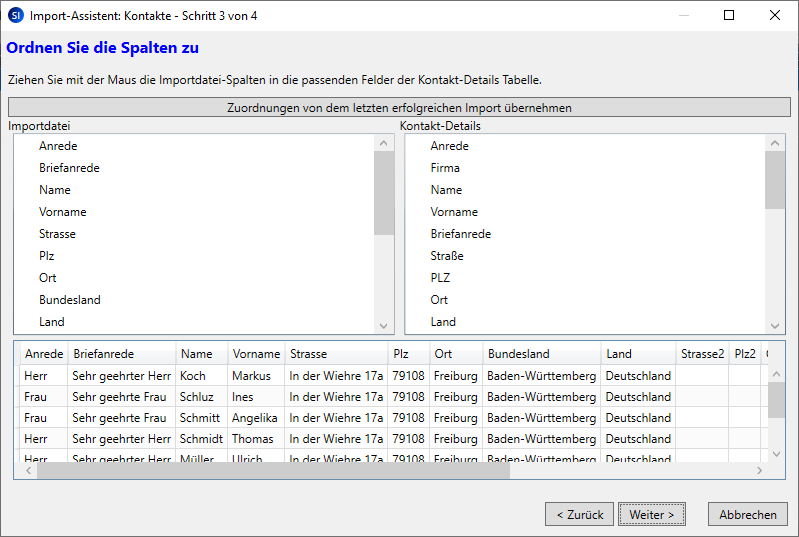Select Briefanrede in the Importdatei list
The width and height of the screenshot is (799, 537).
(69, 168)
